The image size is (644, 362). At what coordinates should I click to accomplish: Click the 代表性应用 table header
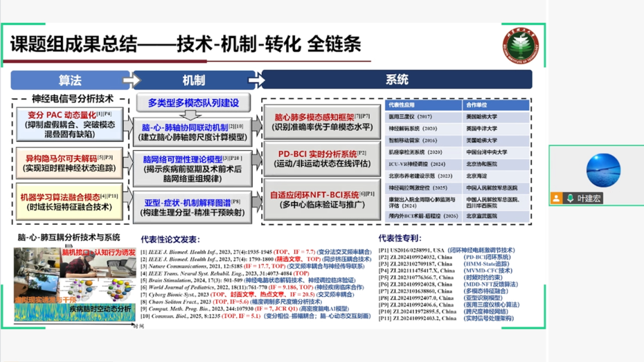click(423, 105)
